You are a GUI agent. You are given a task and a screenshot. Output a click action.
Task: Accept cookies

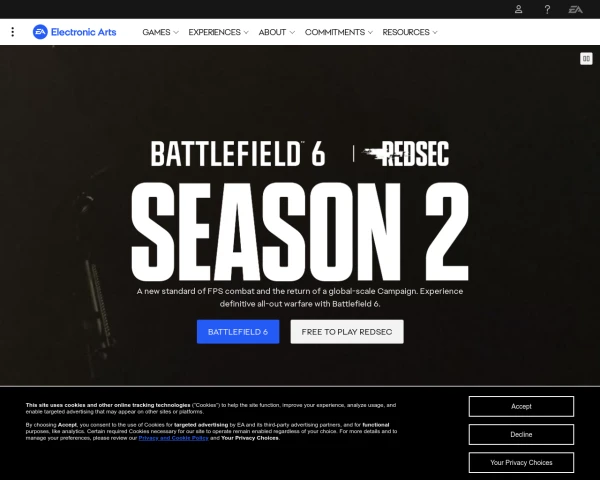click(521, 407)
